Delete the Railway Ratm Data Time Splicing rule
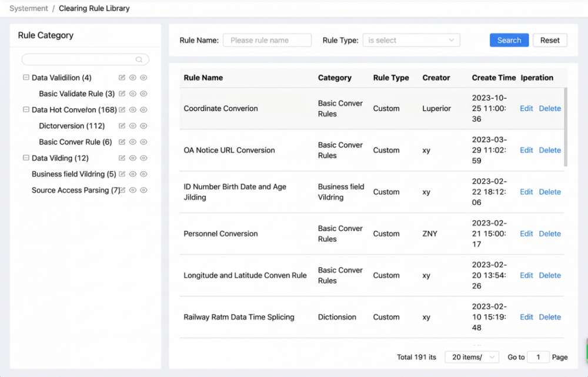 click(x=550, y=317)
